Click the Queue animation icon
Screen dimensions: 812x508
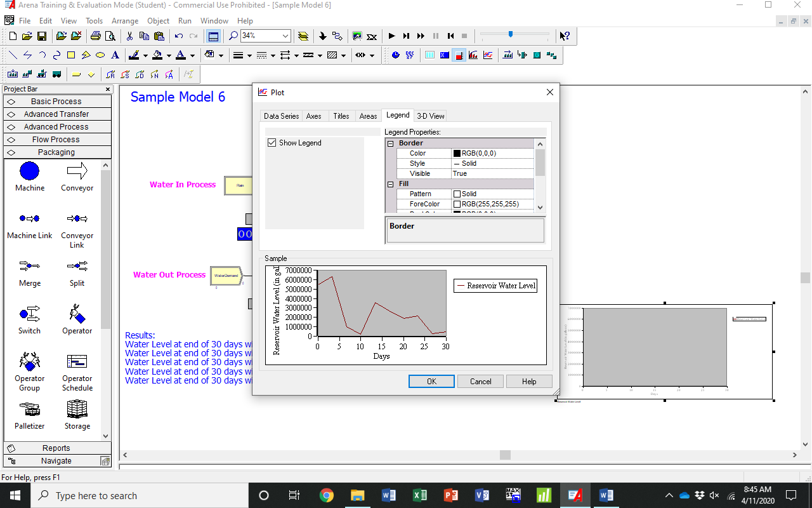tap(507, 55)
